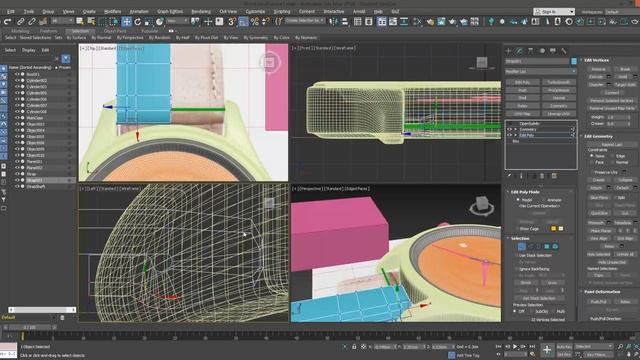Click the QuickSlice button
Viewport: 640px width, 360px height.
pyautogui.click(x=599, y=213)
